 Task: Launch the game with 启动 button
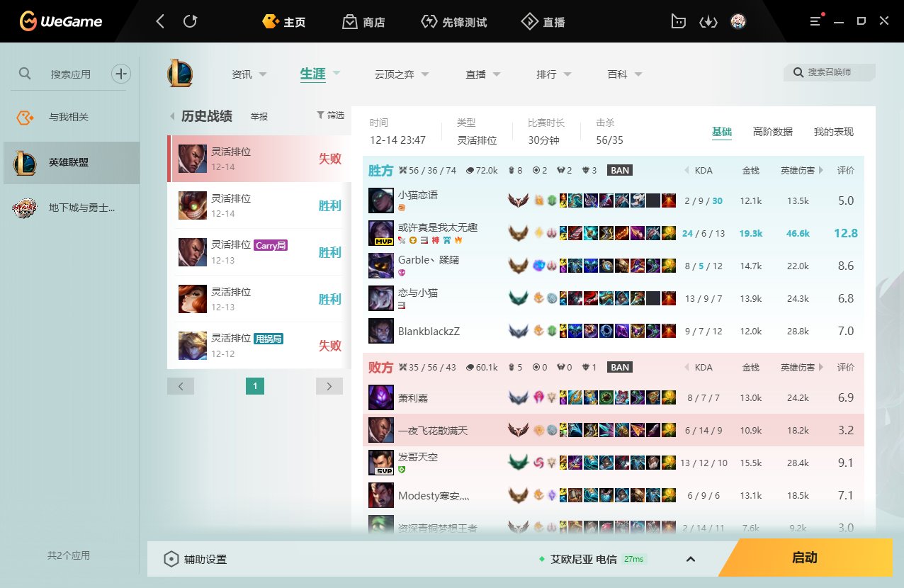tap(806, 558)
